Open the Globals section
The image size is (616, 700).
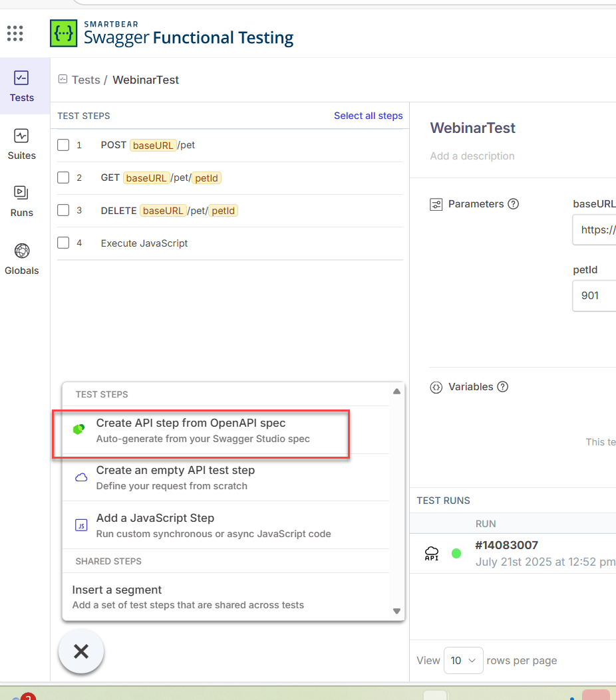coord(21,259)
